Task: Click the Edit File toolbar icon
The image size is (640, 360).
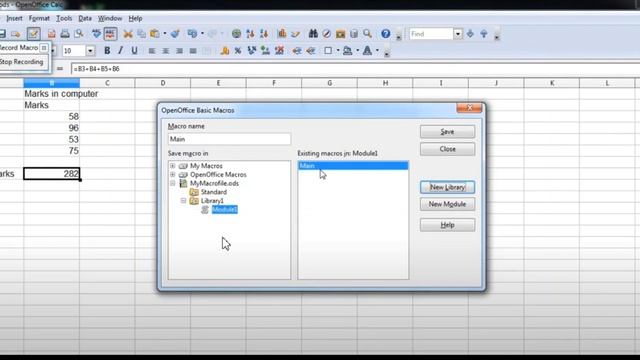Action: [33, 34]
